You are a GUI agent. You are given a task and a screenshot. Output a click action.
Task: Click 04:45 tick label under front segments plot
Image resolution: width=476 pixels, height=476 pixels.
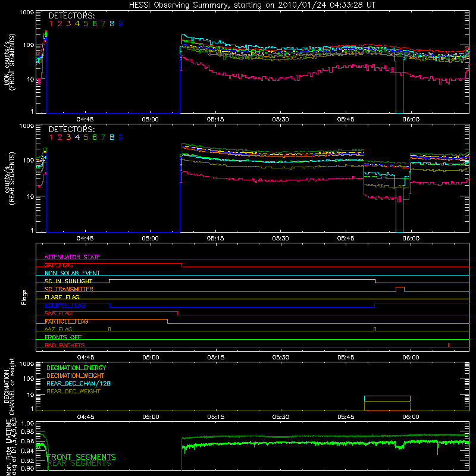(85, 120)
